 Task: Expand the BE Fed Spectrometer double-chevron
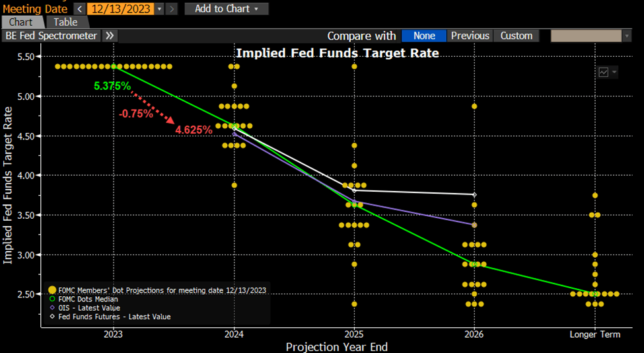[x=110, y=36]
